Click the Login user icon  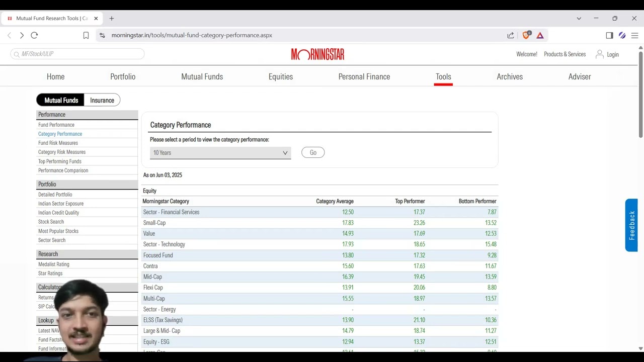click(599, 54)
